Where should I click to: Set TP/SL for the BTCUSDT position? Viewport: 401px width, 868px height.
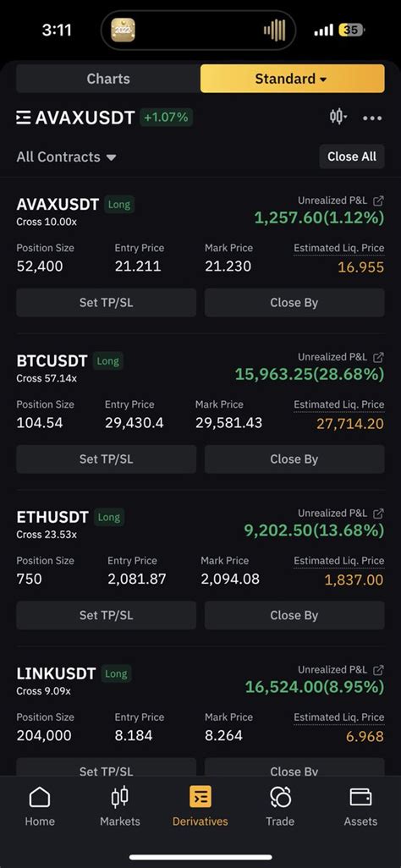(x=106, y=459)
